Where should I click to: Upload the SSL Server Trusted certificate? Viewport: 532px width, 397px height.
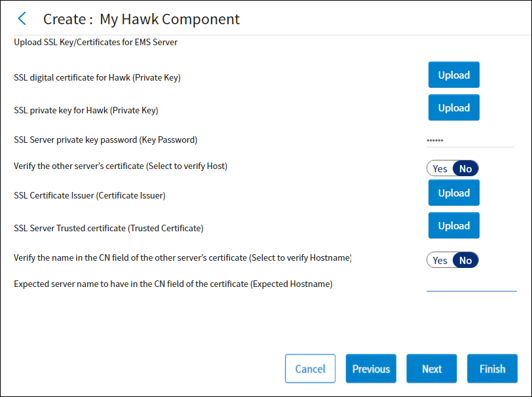[453, 226]
